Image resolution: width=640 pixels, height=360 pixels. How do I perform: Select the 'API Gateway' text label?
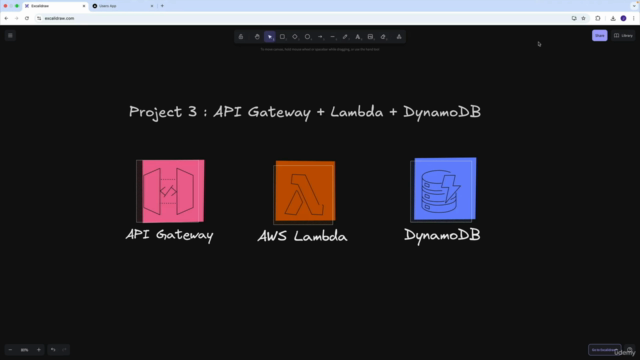(x=169, y=235)
